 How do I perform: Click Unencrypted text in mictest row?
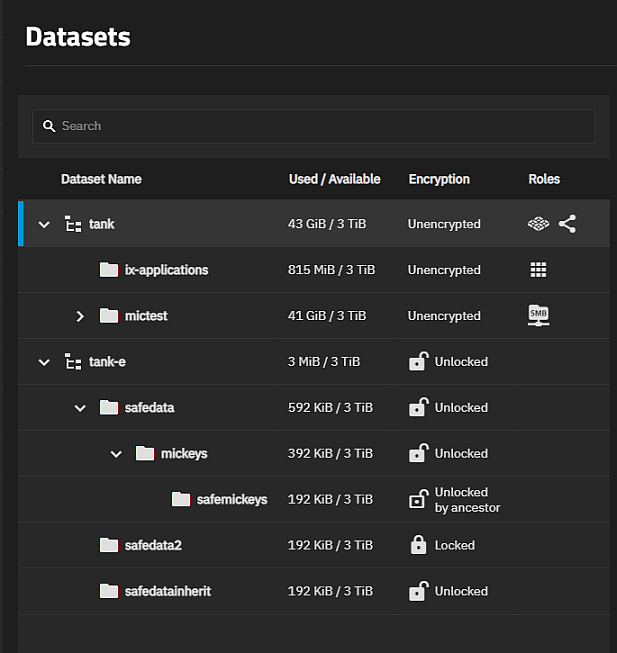pos(444,316)
